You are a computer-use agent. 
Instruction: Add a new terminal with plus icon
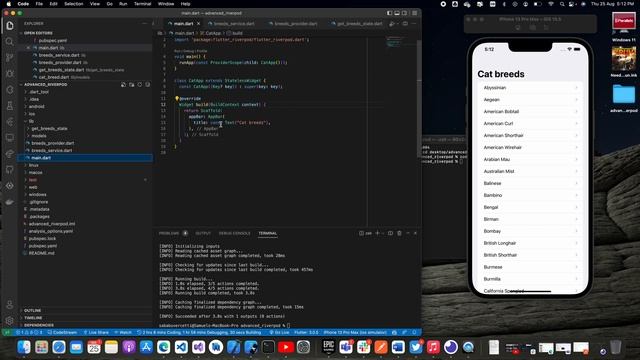tap(377, 233)
